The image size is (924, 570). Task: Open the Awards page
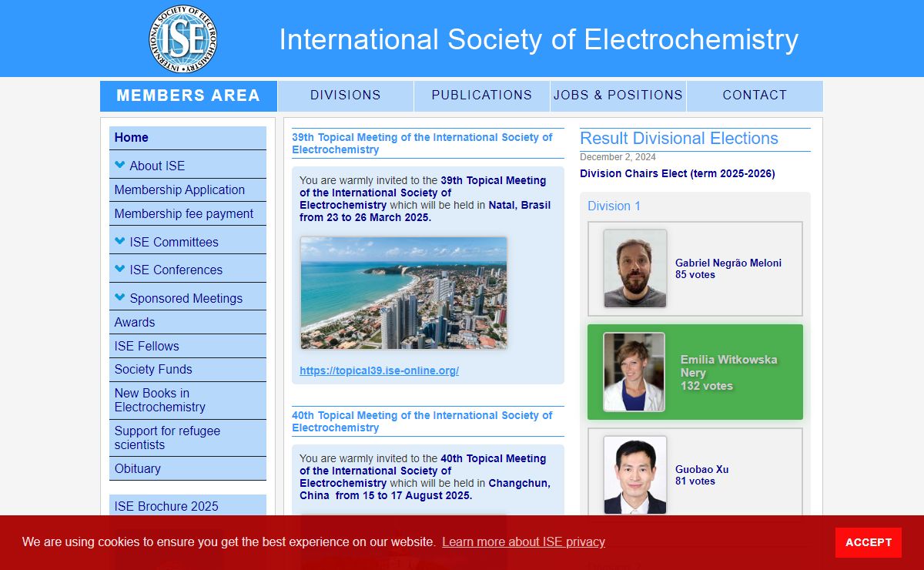[188, 322]
